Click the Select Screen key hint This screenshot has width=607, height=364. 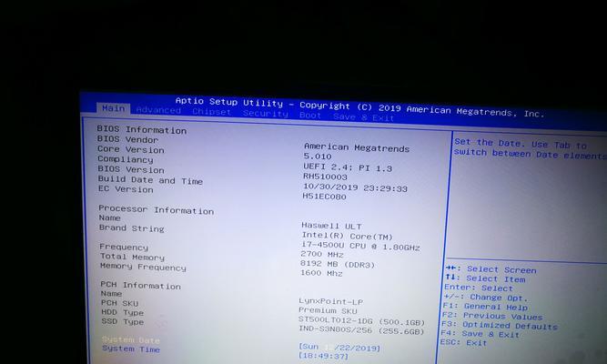click(491, 269)
